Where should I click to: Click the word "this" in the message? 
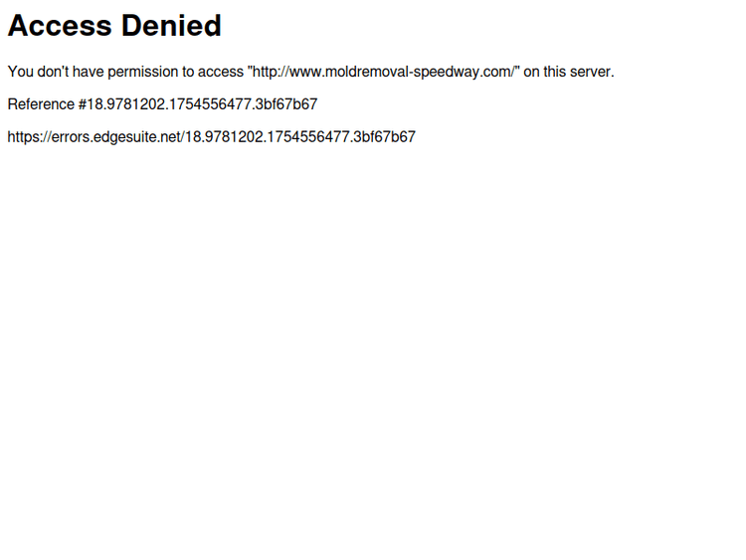555,72
